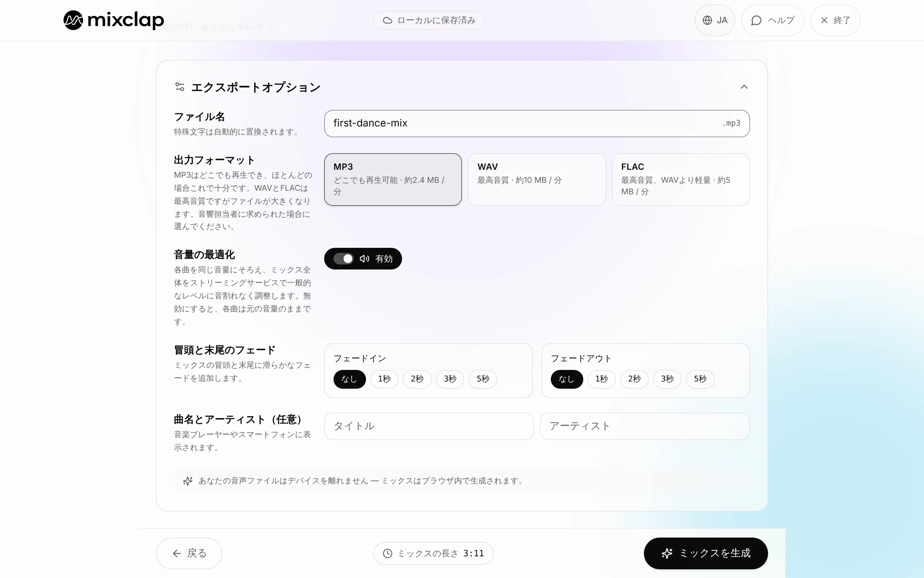Image resolution: width=924 pixels, height=578 pixels.
Task: Toggle the volume optimization switch
Action: (343, 259)
